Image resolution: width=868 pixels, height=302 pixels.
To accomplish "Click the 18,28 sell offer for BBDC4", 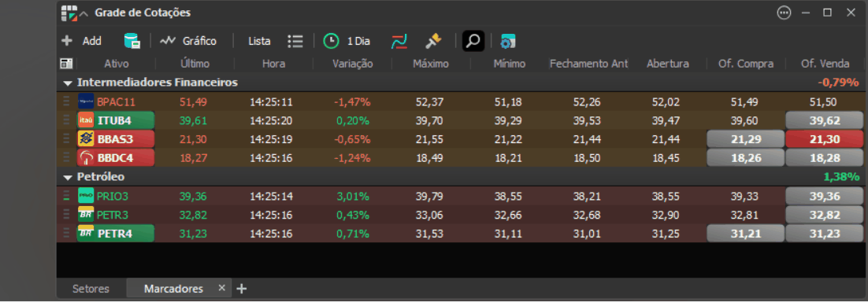I will point(824,158).
